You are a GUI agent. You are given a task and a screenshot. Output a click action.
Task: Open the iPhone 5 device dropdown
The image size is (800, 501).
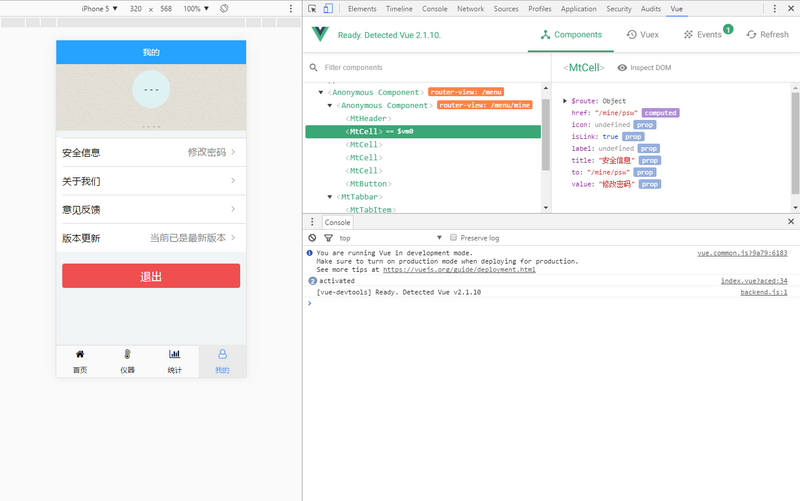pyautogui.click(x=99, y=9)
